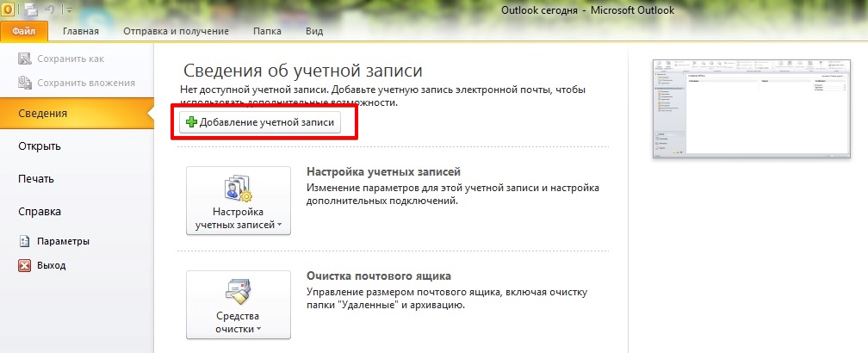Click the red Выход exit icon

[x=24, y=265]
